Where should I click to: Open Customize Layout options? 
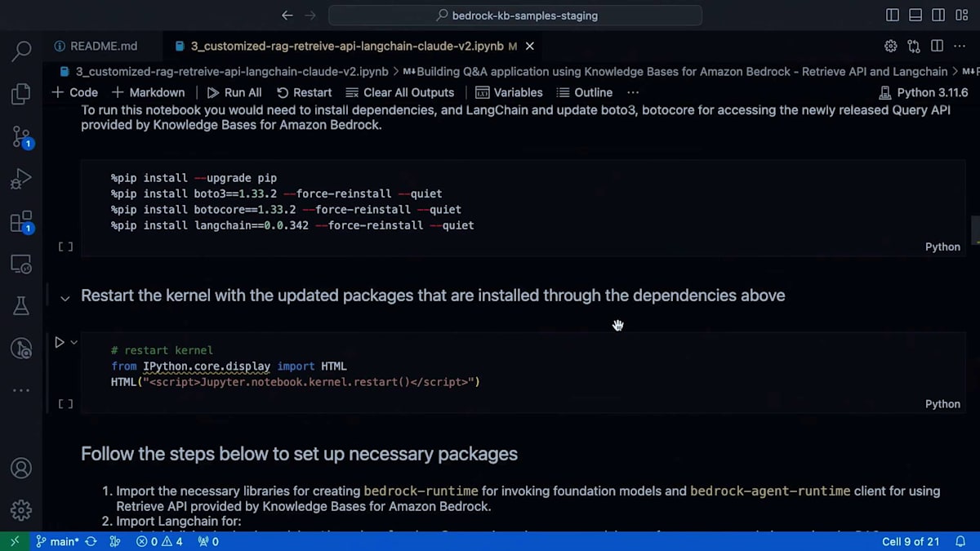coord(961,16)
